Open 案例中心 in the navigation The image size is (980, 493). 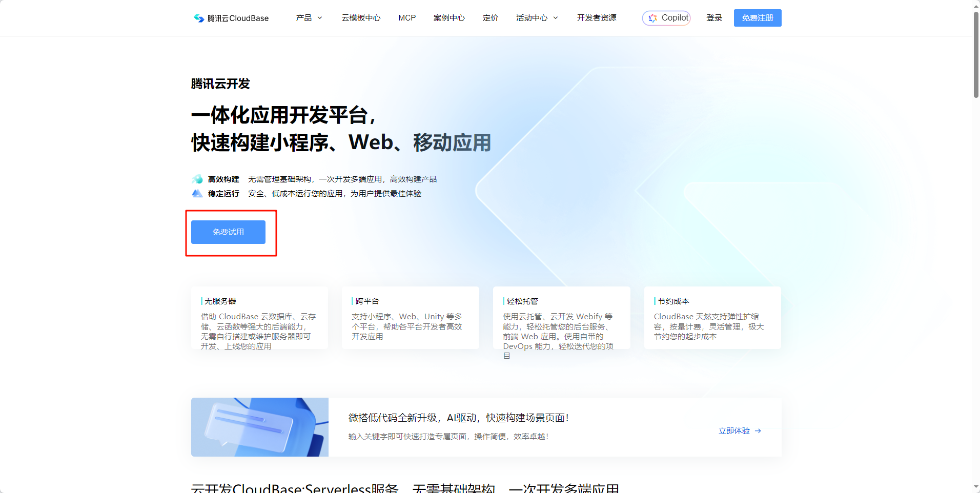(x=449, y=18)
